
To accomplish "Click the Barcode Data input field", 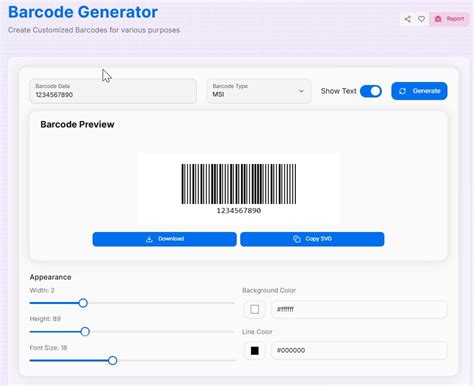I will coord(113,91).
